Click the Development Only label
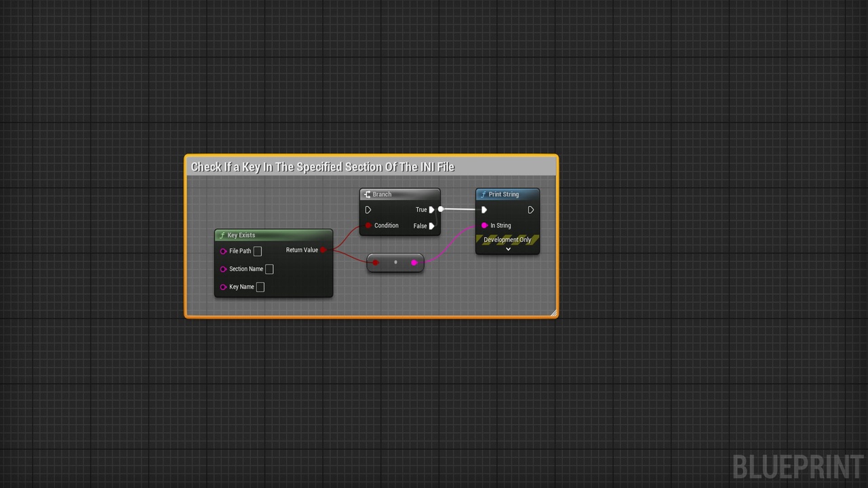868x488 pixels. pyautogui.click(x=507, y=240)
